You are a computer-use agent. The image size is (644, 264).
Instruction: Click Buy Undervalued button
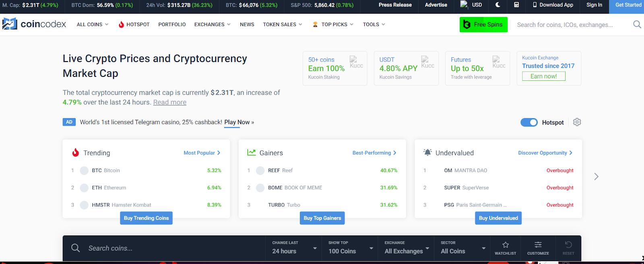click(498, 218)
